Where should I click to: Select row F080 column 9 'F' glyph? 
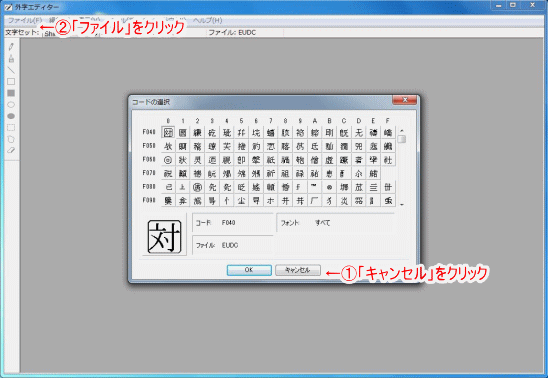[x=300, y=187]
